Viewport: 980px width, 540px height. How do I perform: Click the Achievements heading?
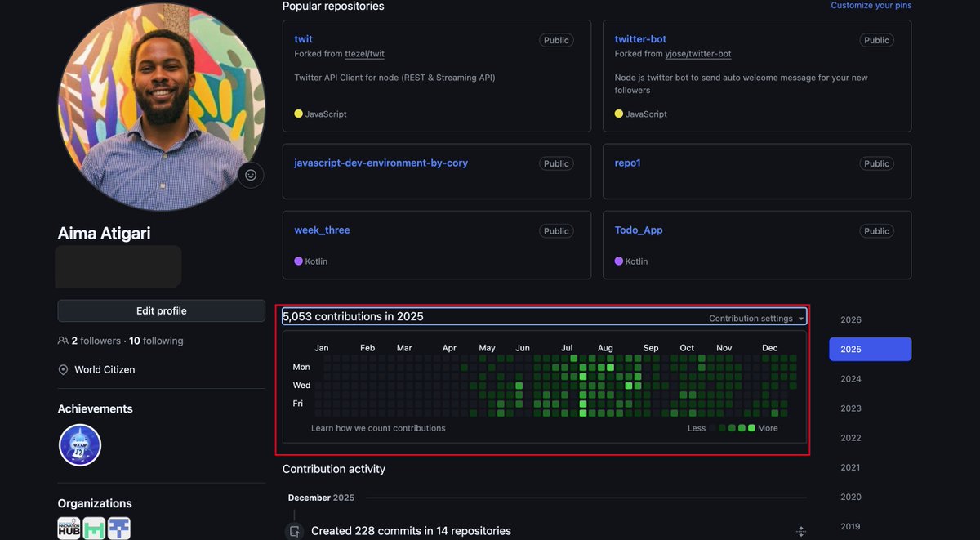(x=95, y=408)
